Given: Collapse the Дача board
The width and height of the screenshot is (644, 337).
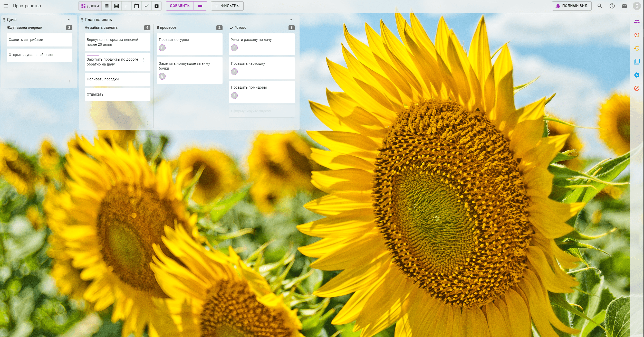Looking at the screenshot, I should pyautogui.click(x=69, y=20).
